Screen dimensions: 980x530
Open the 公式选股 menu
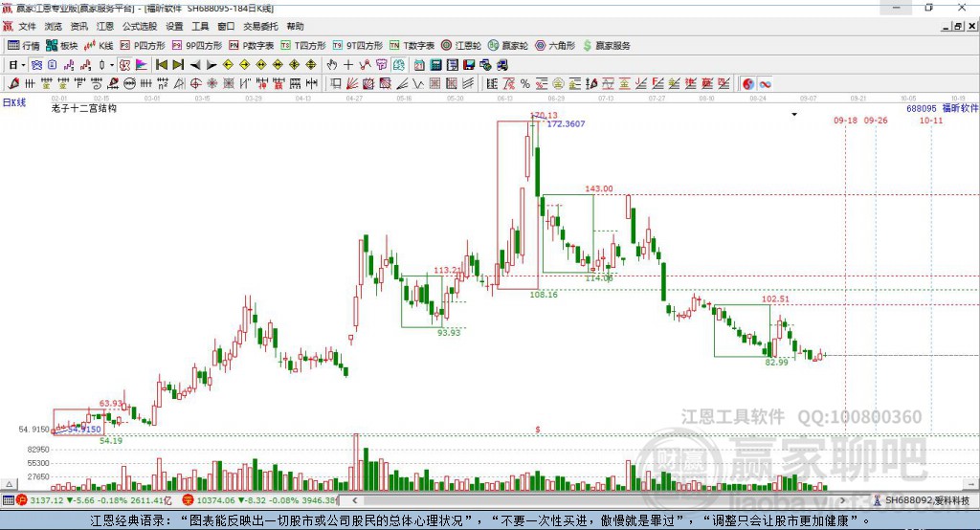[x=140, y=26]
